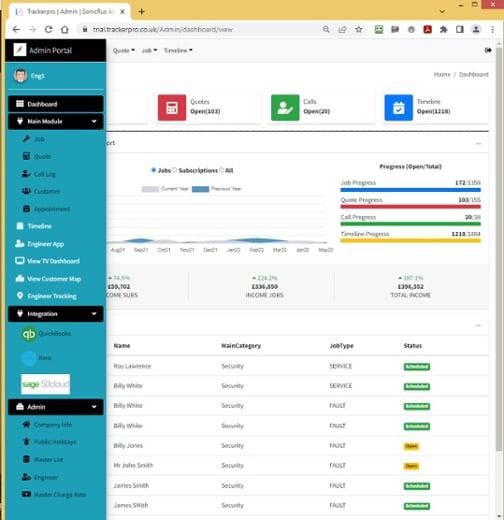Select Dashboard in the sidebar
Viewport: 504px width, 520px height.
[56, 104]
